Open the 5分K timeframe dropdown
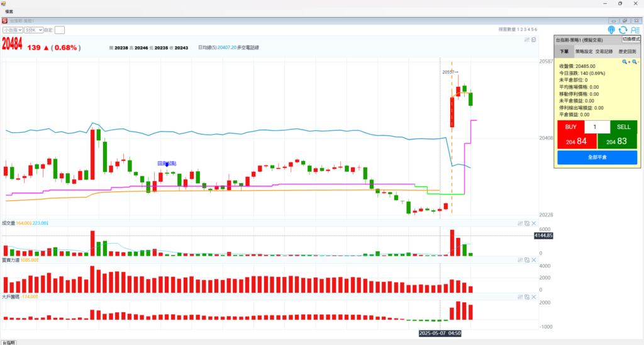This screenshot has width=644, height=345. click(34, 30)
